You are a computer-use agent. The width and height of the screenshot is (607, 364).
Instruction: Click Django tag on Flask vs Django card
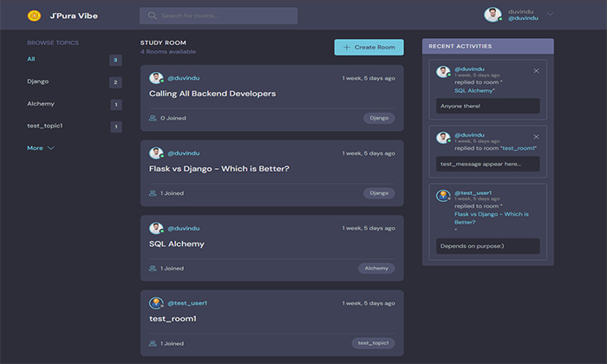(379, 193)
